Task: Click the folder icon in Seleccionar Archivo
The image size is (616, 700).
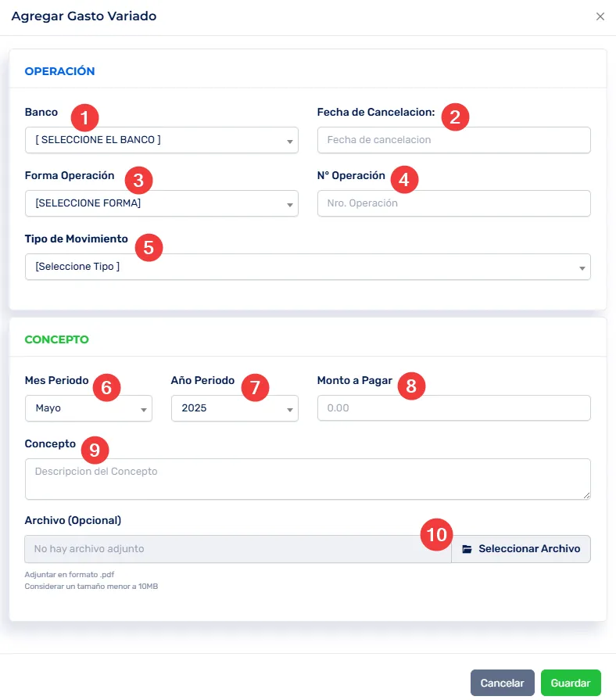Action: click(467, 549)
